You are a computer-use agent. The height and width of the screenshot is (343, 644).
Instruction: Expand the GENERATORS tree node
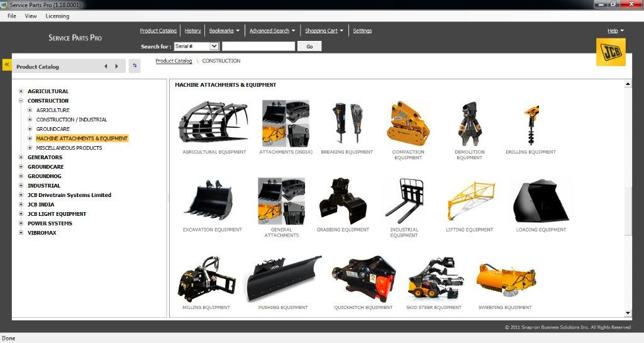point(21,157)
